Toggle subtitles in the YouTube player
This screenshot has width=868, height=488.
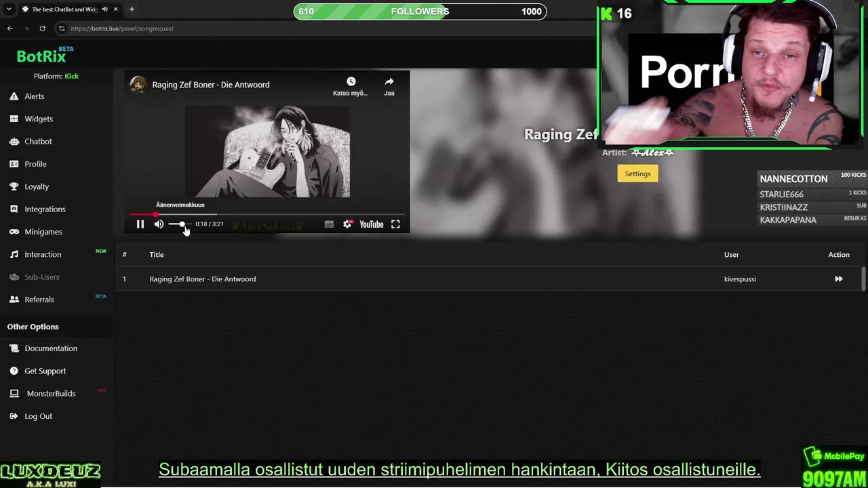(x=329, y=224)
